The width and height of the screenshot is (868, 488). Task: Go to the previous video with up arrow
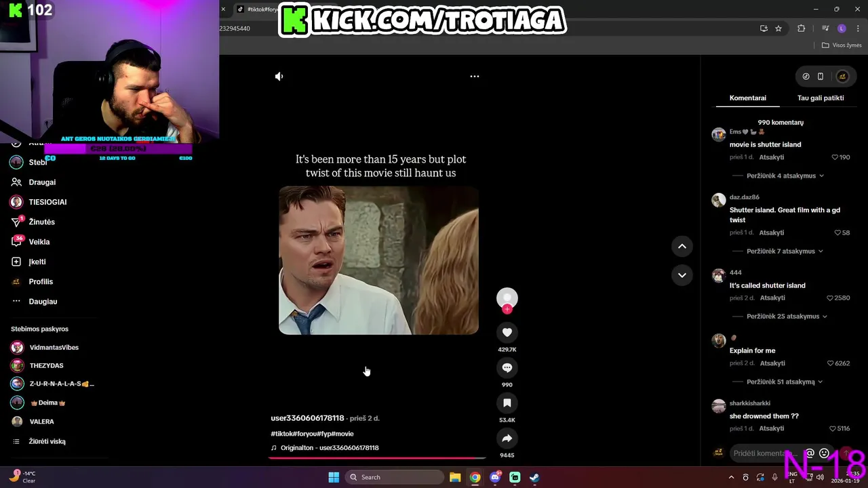point(682,246)
